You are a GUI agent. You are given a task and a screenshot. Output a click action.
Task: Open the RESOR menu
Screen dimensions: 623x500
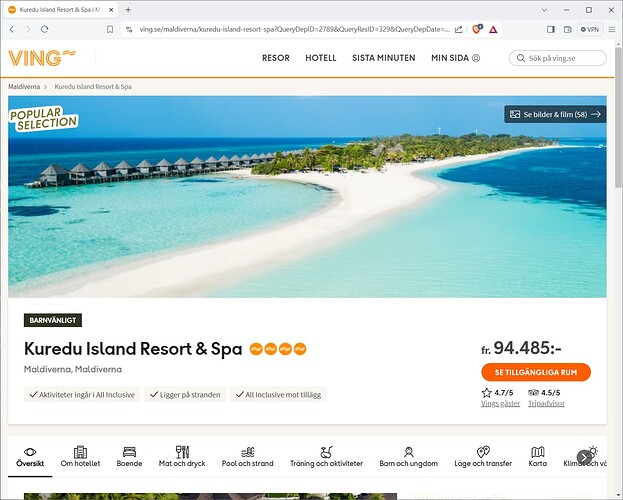coord(276,58)
